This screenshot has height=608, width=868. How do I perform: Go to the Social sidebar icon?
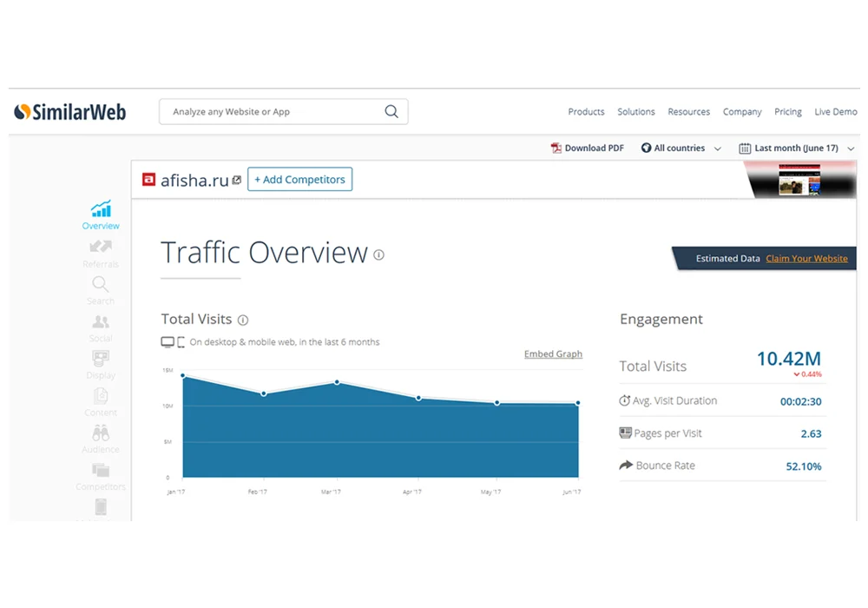point(101,327)
